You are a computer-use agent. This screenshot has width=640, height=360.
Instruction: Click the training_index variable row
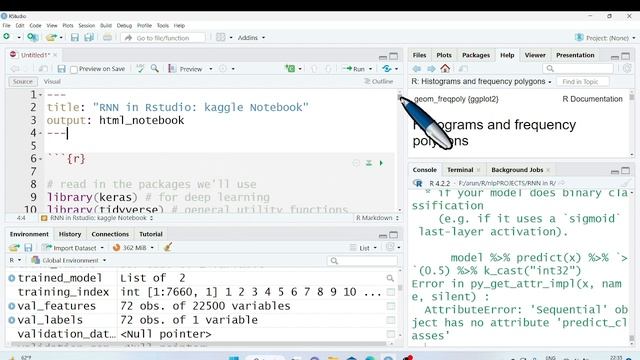pos(200,292)
